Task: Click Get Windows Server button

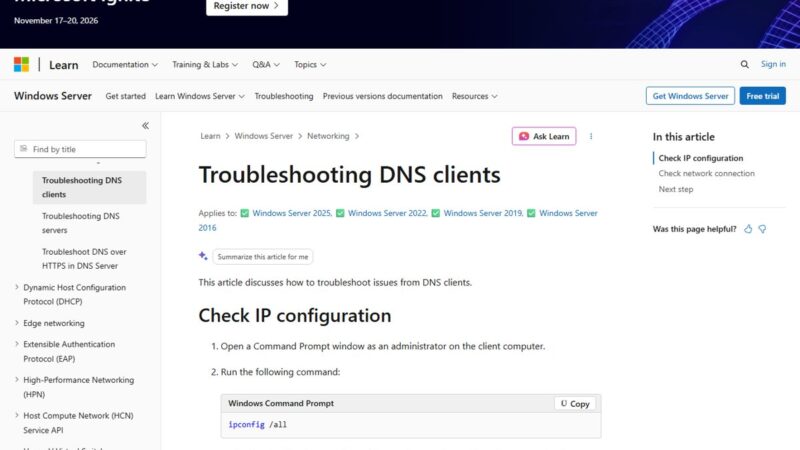Action: 690,96
